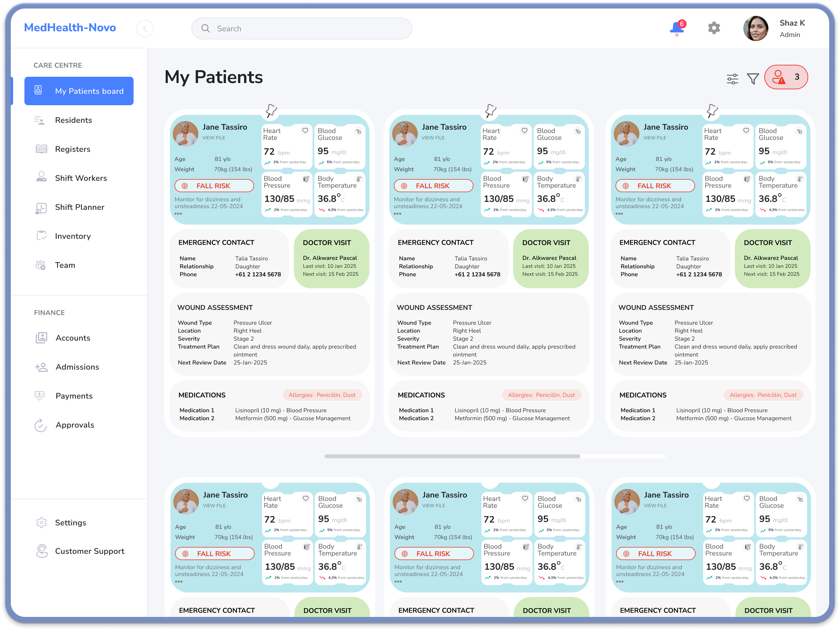The height and width of the screenshot is (630, 840).
Task: Click FALL RISK button on third card
Action: [654, 186]
